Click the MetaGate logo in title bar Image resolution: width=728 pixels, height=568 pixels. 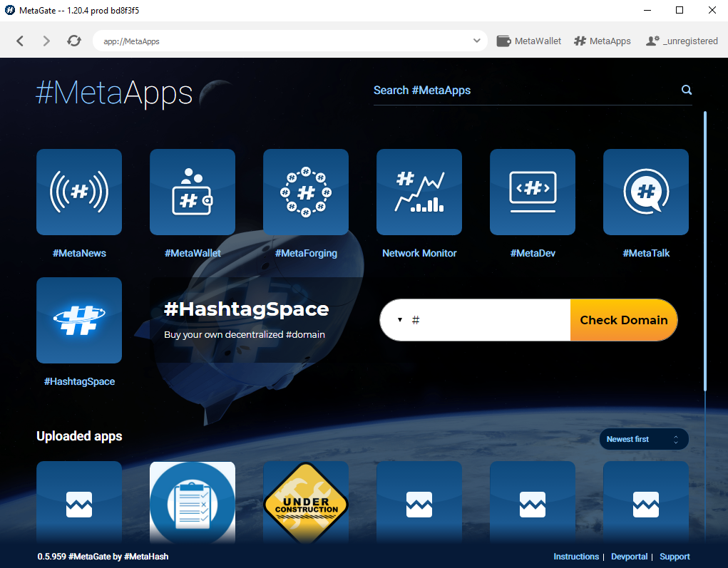coord(10,10)
